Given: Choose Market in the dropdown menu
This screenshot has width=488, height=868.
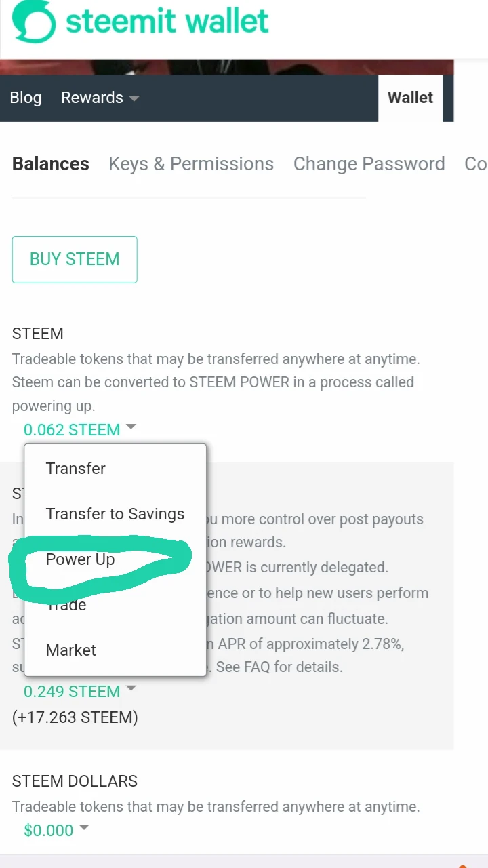Looking at the screenshot, I should (x=71, y=650).
